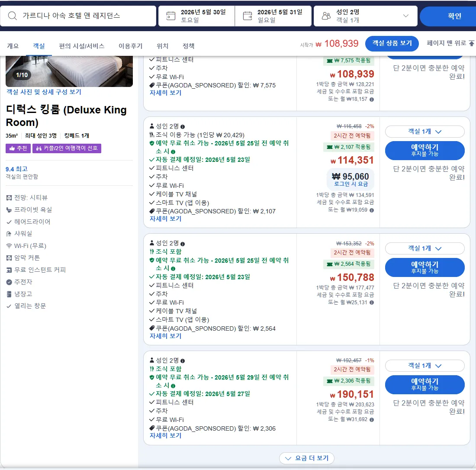Click 예약하기 for the ₩114,351 offer
The image size is (476, 470).
[x=425, y=150]
